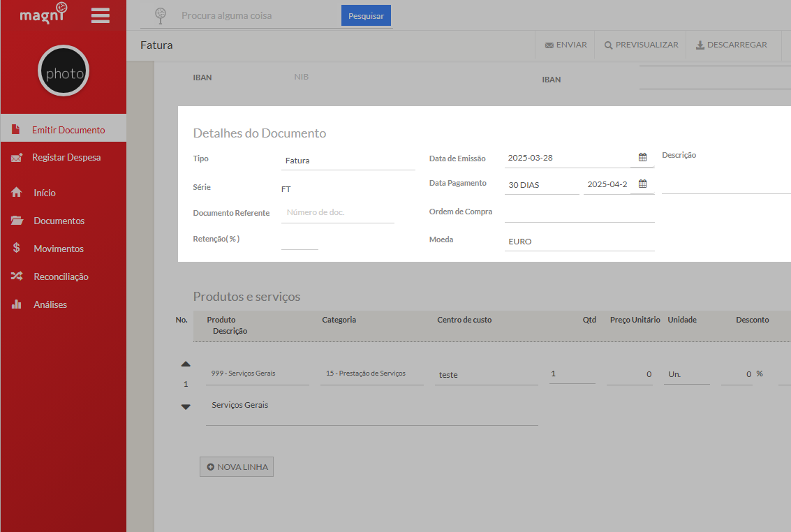This screenshot has width=791, height=532.
Task: Open calendar picker for Data de Emissão
Action: point(642,158)
